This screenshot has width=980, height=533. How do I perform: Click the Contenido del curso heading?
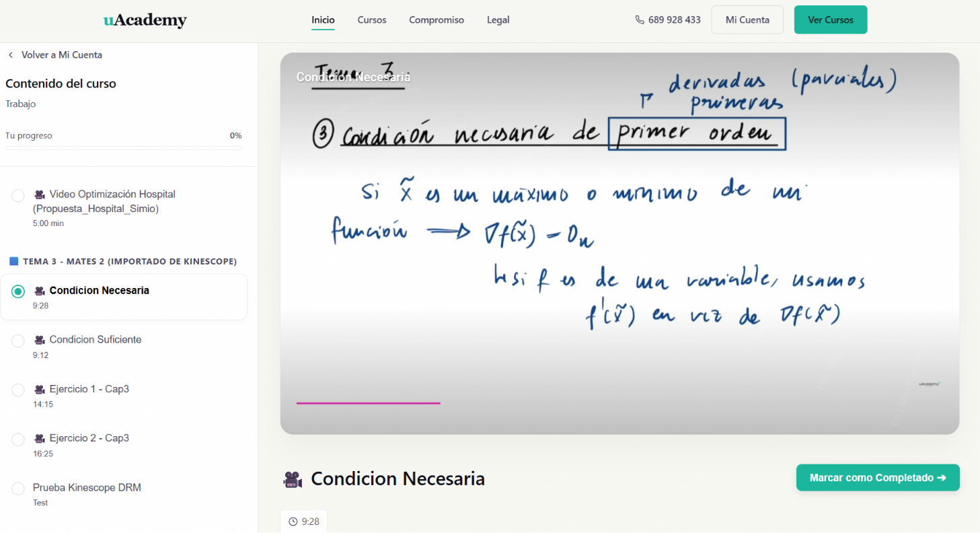tap(61, 84)
